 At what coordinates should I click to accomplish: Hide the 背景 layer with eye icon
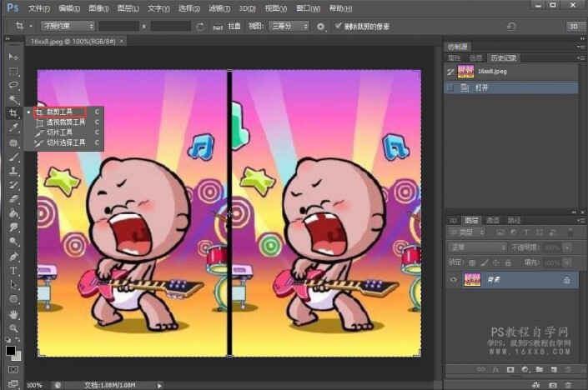click(454, 280)
